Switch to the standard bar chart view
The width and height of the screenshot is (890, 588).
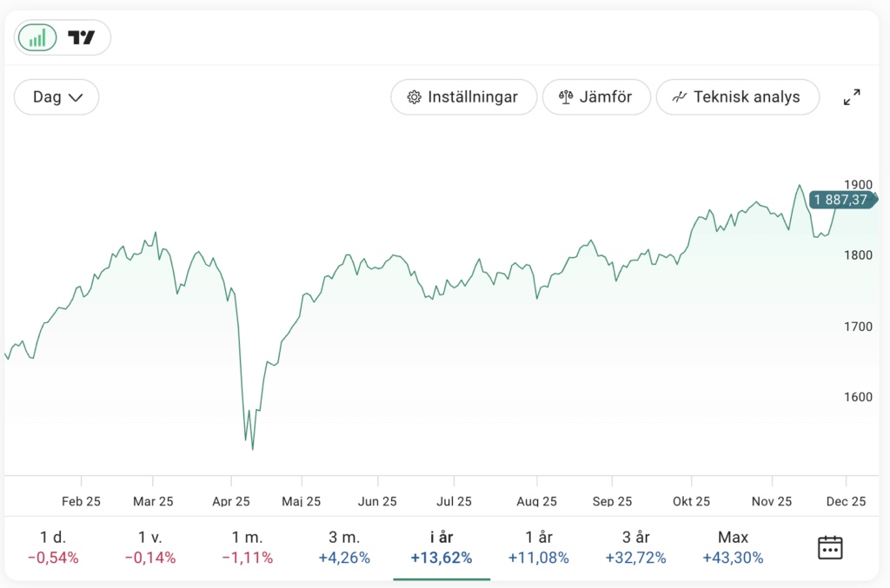tap(37, 37)
